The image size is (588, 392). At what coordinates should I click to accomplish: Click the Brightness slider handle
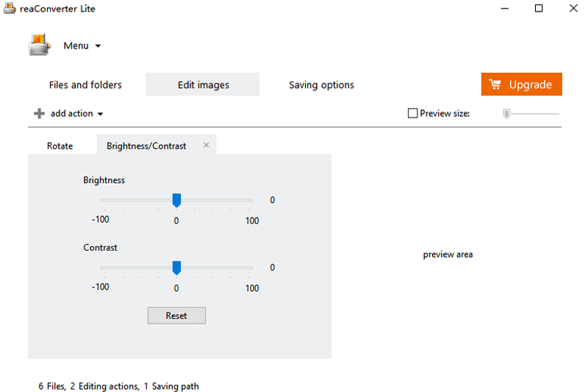pyautogui.click(x=176, y=200)
